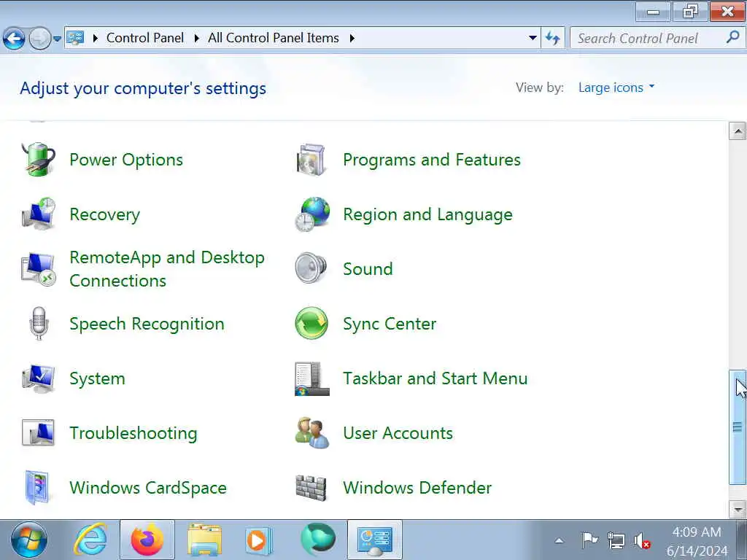
Task: Open the Recovery link
Action: coord(105,214)
